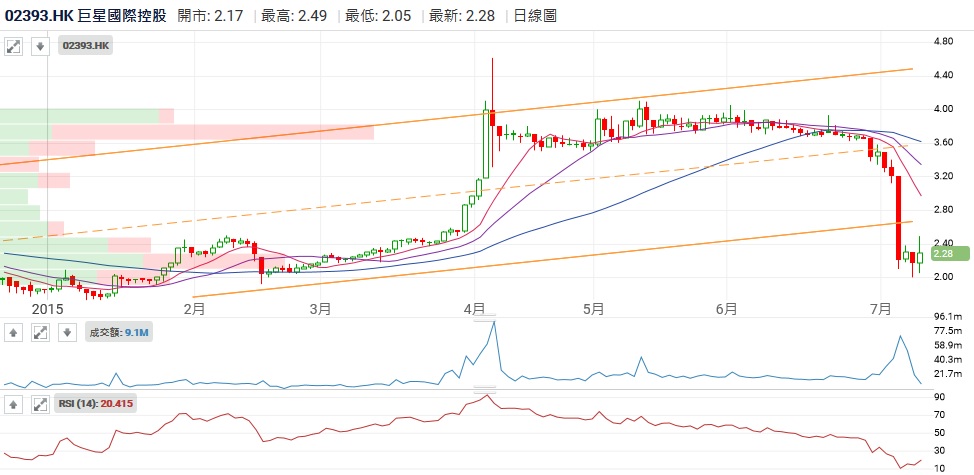Click the 2015 label on time axis
Viewport: 974px width, 475px height.
tap(47, 309)
